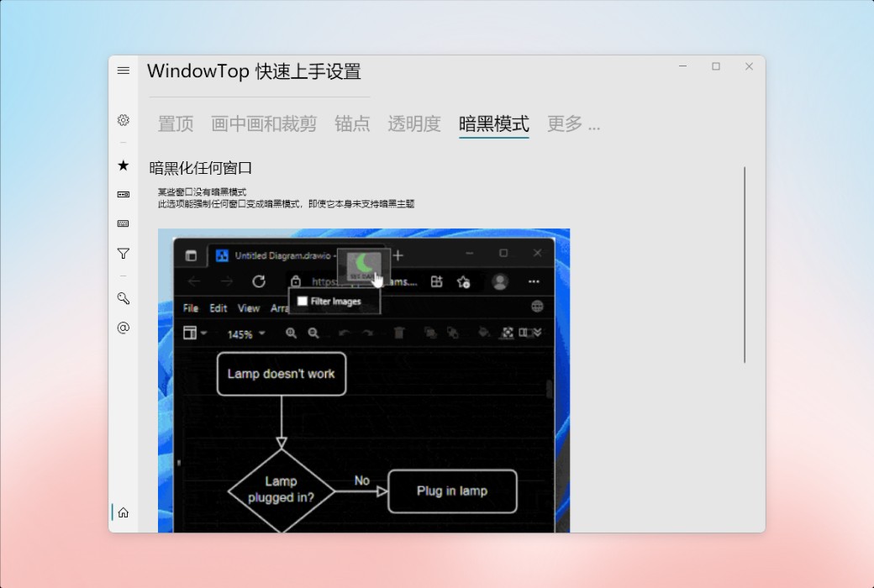The image size is (874, 588).
Task: Click the WindowTop 快速上手设置 title
Action: tap(254, 71)
